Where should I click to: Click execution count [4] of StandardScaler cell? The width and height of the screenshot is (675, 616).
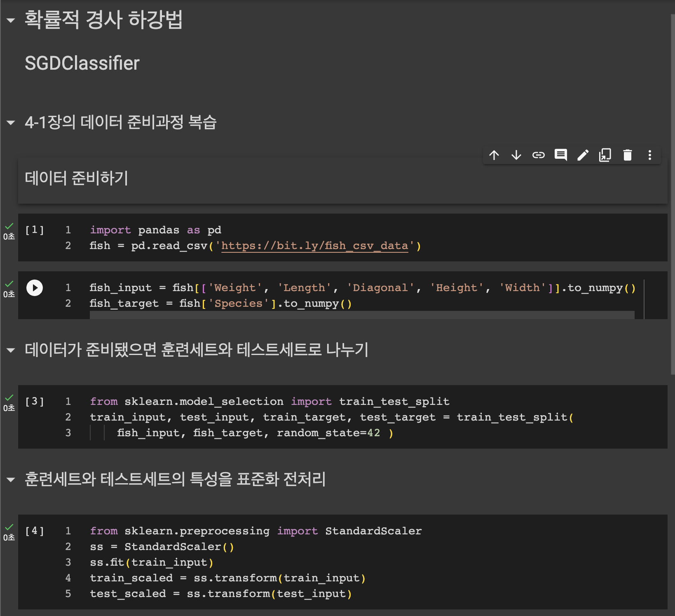coord(35,531)
